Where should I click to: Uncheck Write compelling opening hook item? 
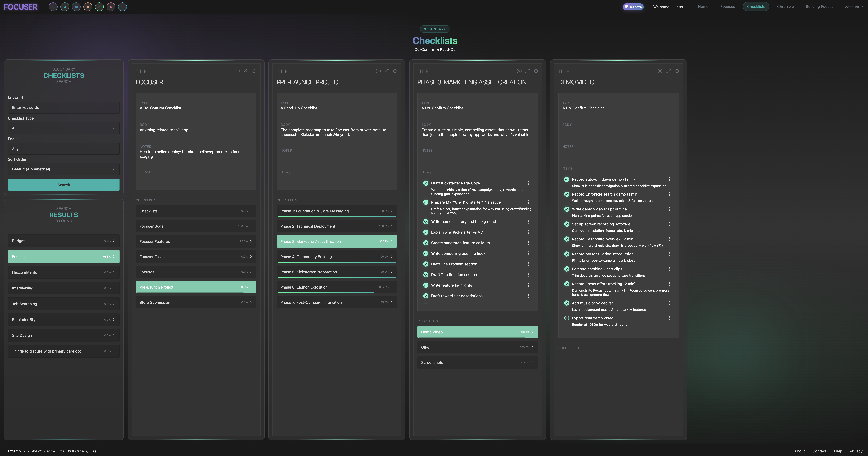point(426,253)
